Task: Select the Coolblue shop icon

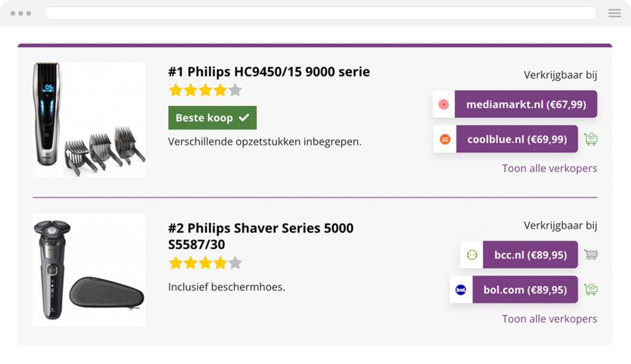Action: click(444, 139)
